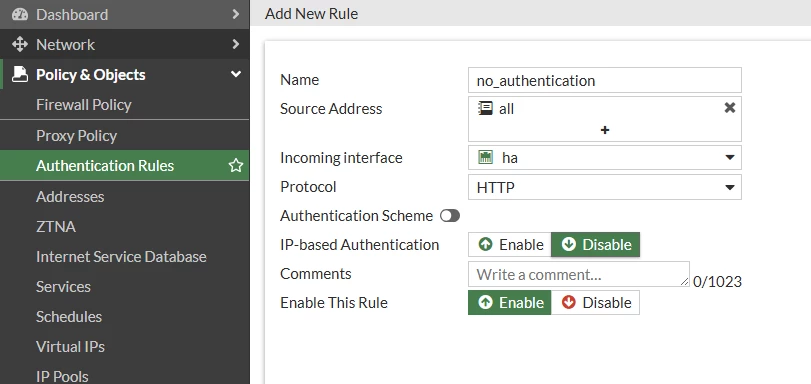811x384 pixels.
Task: Click the Dashboard gauge icon
Action: [x=20, y=14]
